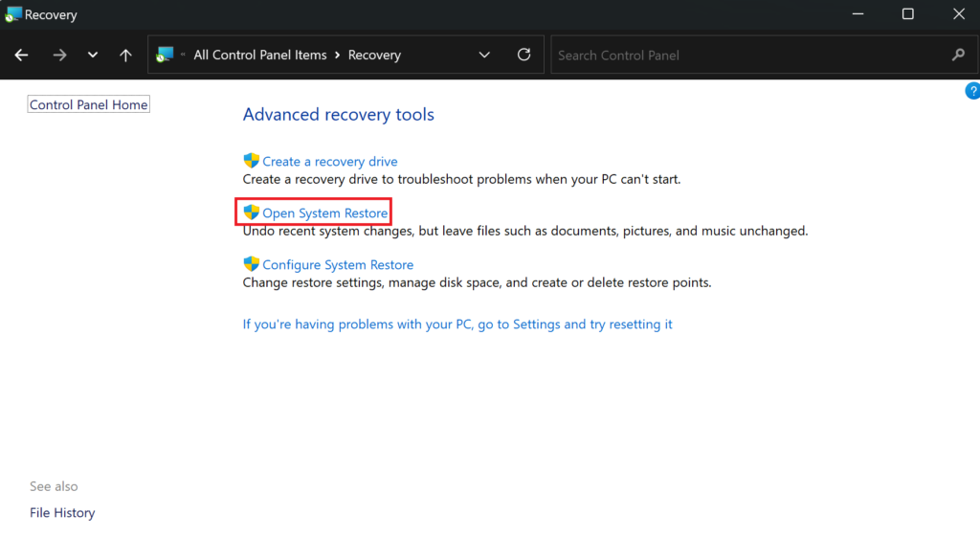The height and width of the screenshot is (537, 980).
Task: Expand the recent locations dropdown
Action: pyautogui.click(x=93, y=56)
